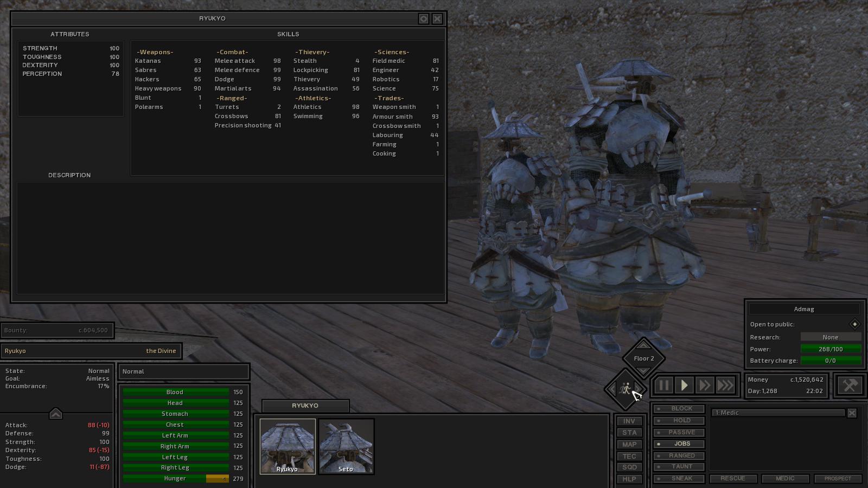Open the SQD squad panel
This screenshot has height=488, width=868.
[x=629, y=467]
